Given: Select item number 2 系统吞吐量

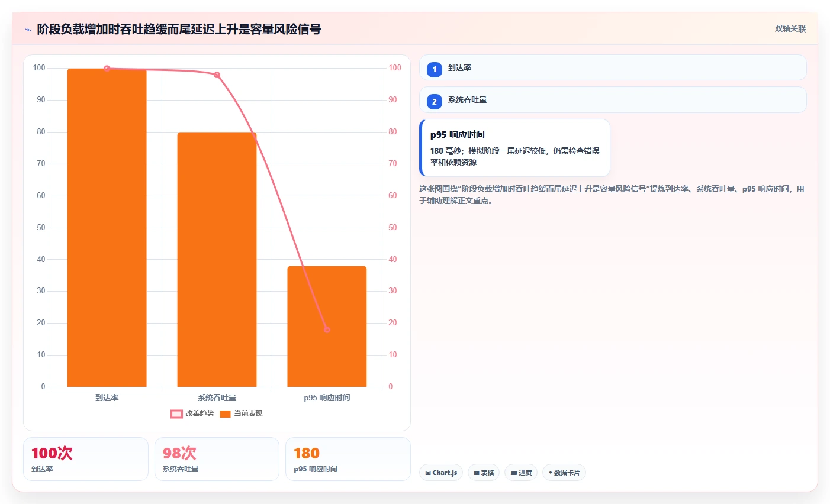Looking at the screenshot, I should coord(613,99).
